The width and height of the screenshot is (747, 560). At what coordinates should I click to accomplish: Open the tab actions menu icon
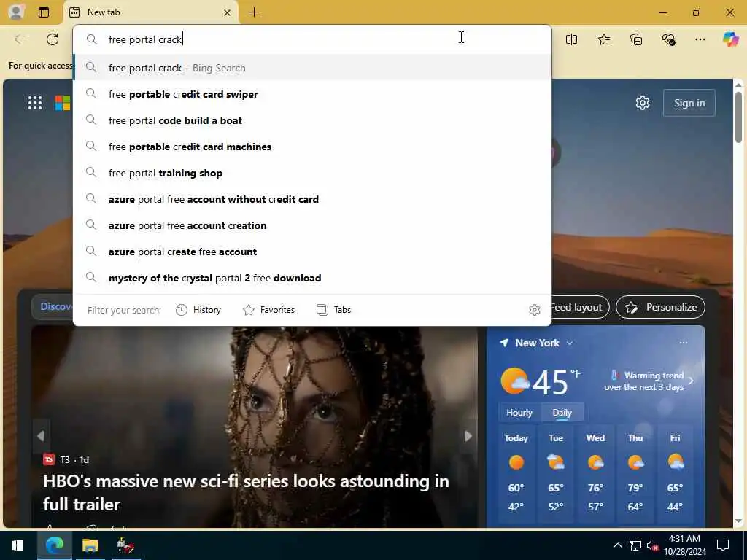(43, 12)
